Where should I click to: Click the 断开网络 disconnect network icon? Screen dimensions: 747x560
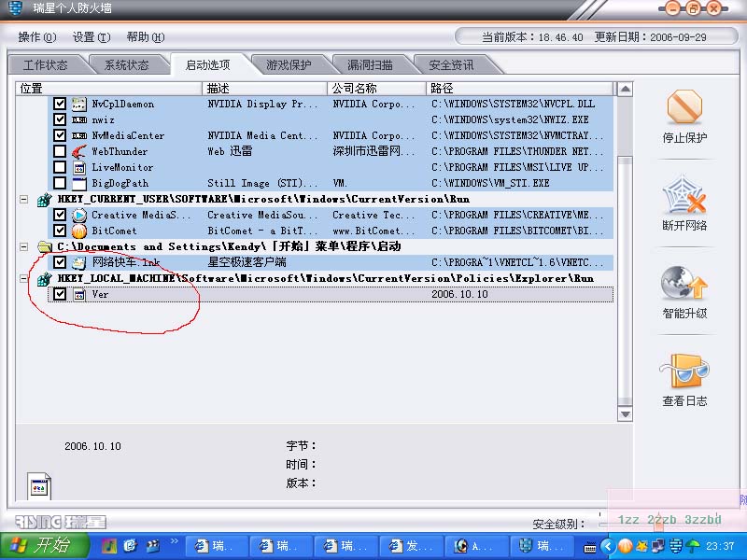[x=684, y=194]
